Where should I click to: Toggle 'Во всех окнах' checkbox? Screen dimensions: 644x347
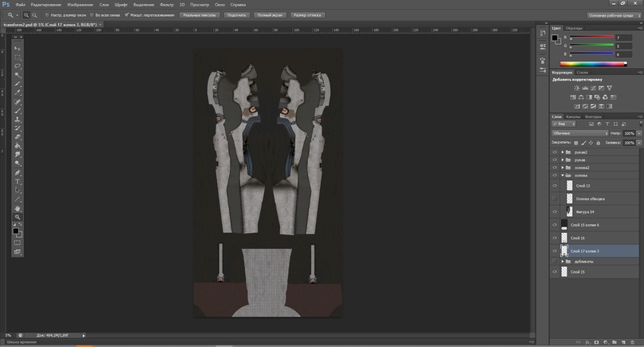(93, 14)
